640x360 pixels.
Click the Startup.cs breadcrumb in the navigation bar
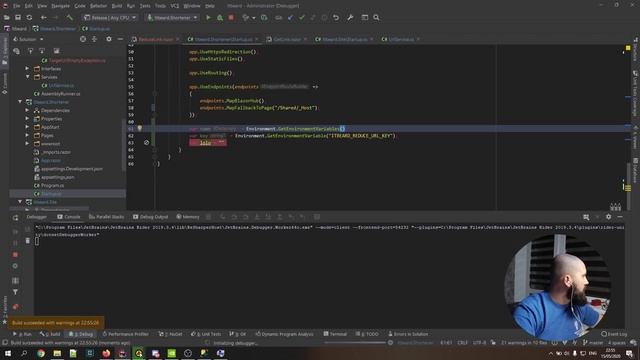[x=96, y=29]
